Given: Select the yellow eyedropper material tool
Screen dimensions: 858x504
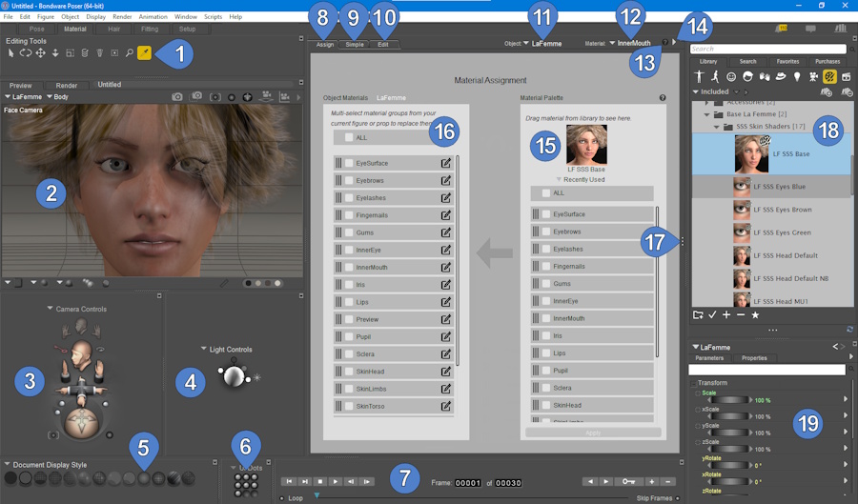Looking at the screenshot, I should point(145,53).
